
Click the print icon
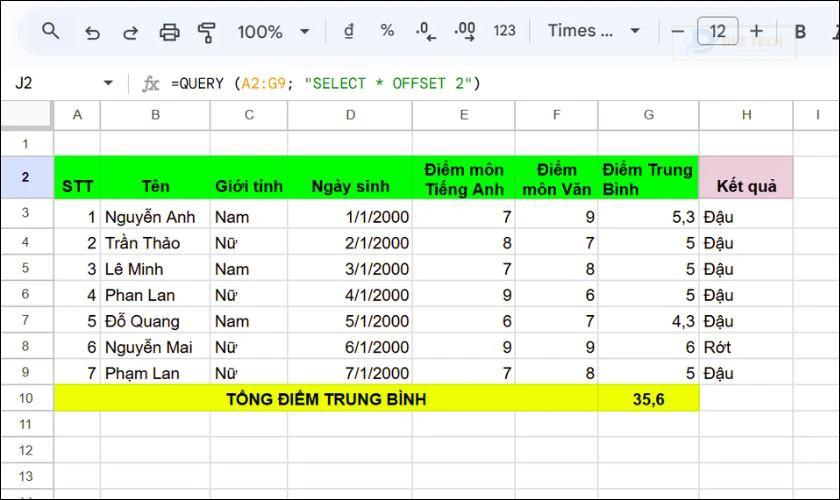coord(169,32)
